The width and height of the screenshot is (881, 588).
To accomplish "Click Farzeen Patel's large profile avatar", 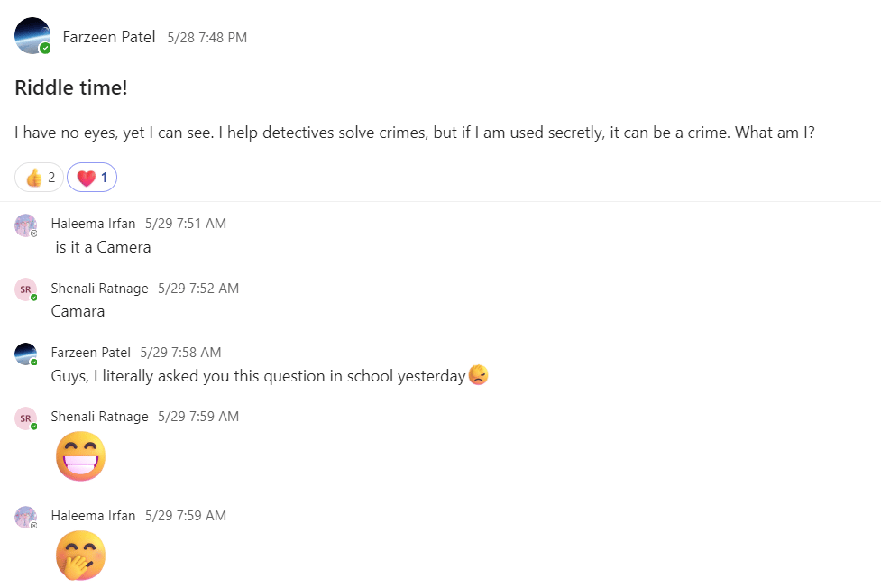I will (32, 36).
